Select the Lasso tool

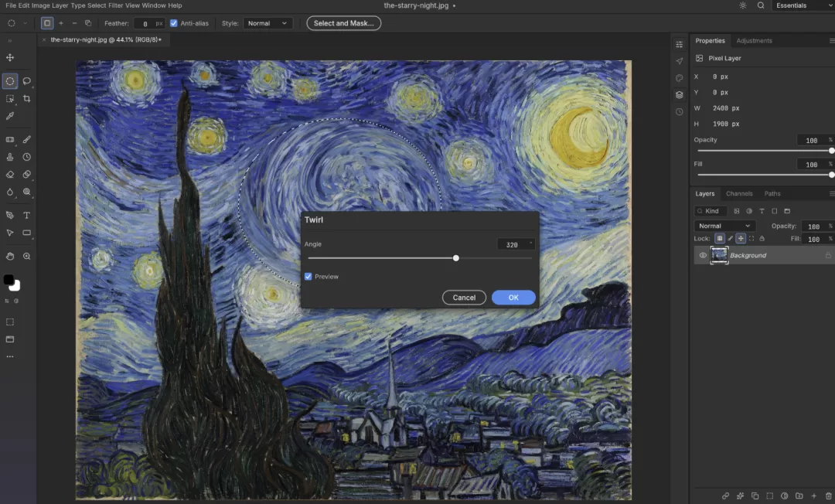click(x=26, y=81)
